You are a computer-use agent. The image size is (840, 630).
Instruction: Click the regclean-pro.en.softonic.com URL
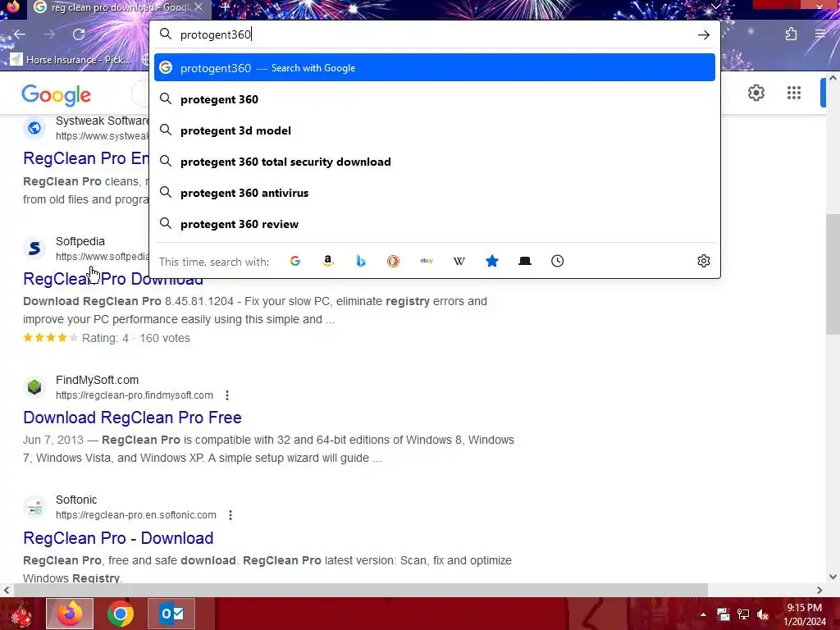[x=136, y=515]
